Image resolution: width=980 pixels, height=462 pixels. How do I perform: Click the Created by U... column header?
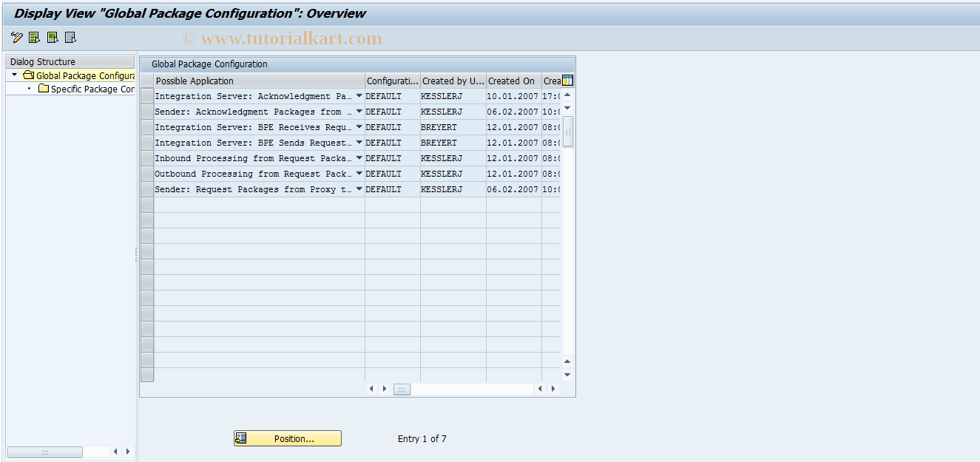pos(453,81)
